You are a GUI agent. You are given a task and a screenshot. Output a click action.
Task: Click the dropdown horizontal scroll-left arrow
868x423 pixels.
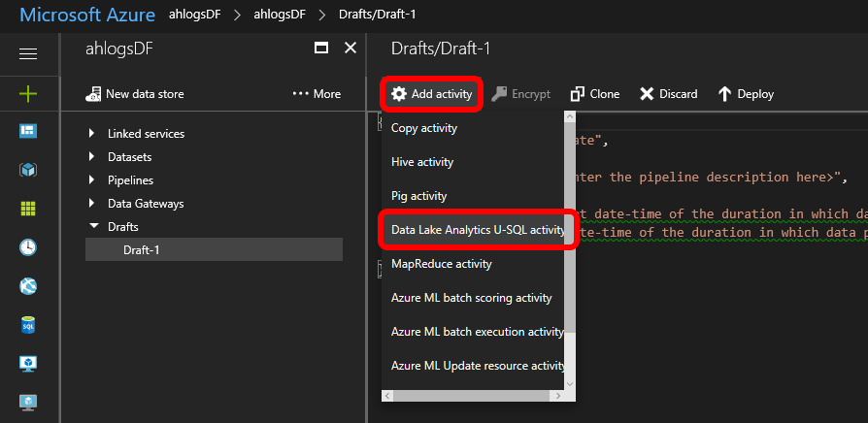[388, 396]
